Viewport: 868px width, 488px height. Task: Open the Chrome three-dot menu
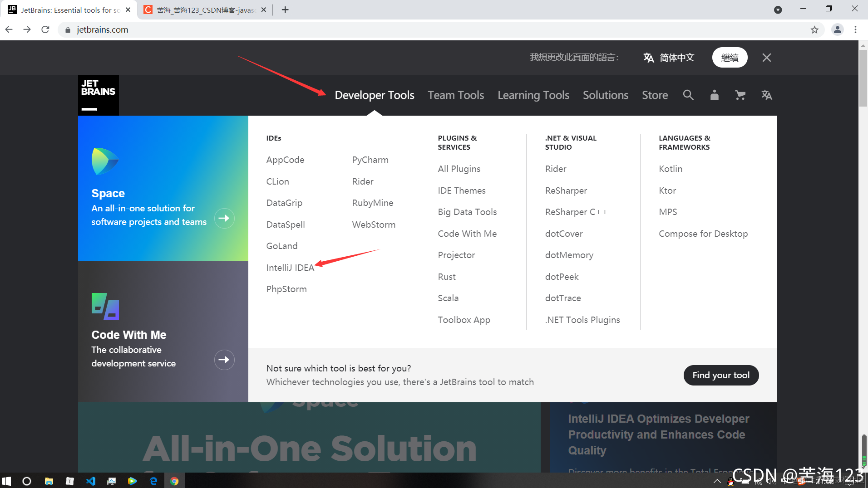coord(856,29)
